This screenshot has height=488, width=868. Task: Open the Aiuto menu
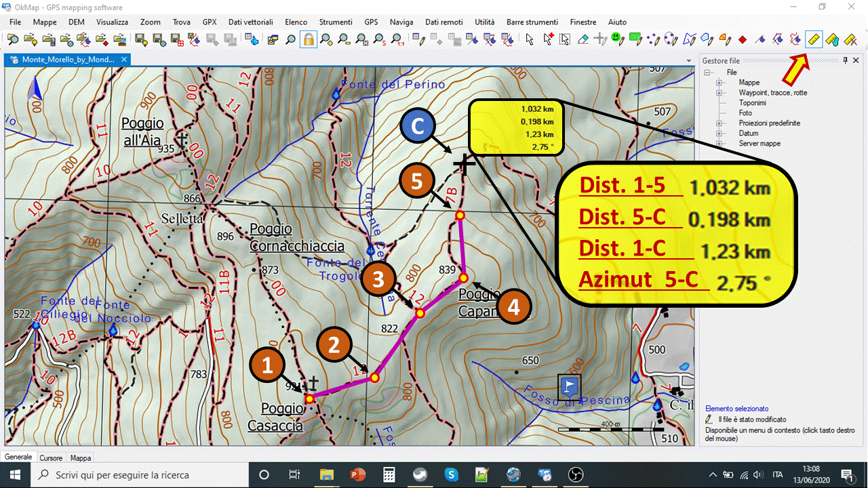click(x=618, y=22)
